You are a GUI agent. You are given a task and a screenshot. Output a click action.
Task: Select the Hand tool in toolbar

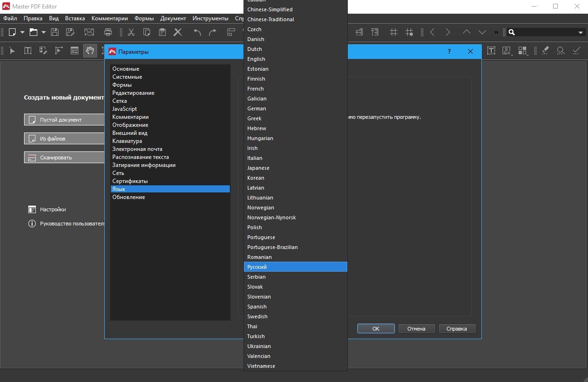pyautogui.click(x=90, y=50)
